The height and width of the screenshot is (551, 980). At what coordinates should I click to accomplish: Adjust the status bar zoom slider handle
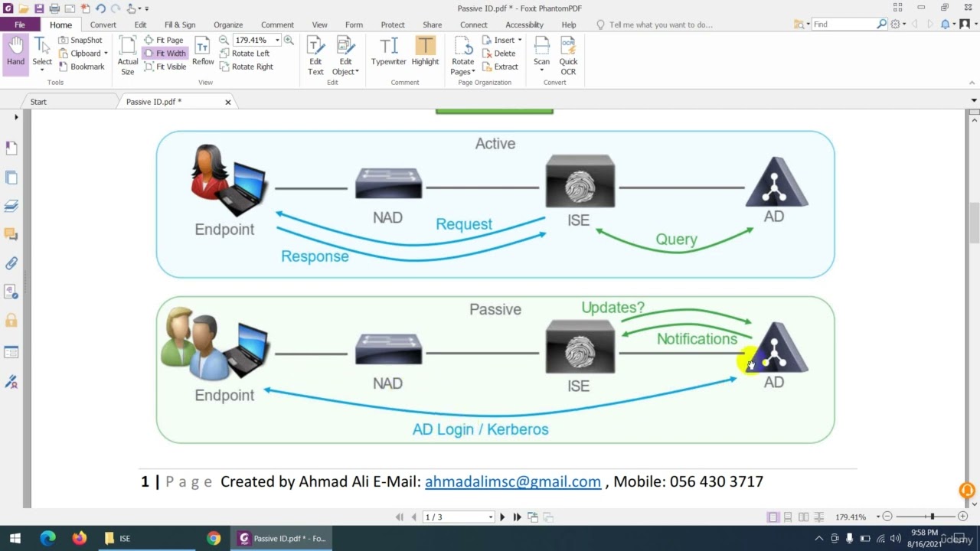(932, 517)
